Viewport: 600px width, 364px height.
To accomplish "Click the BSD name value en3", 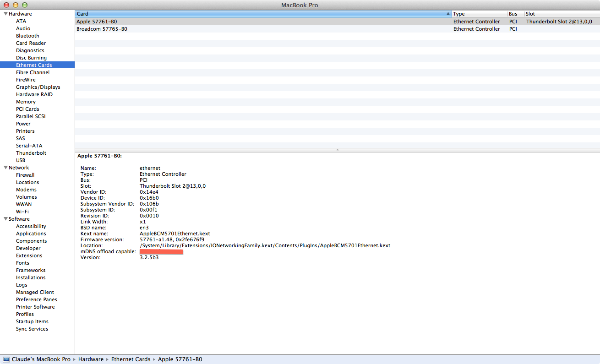I will pos(144,228).
